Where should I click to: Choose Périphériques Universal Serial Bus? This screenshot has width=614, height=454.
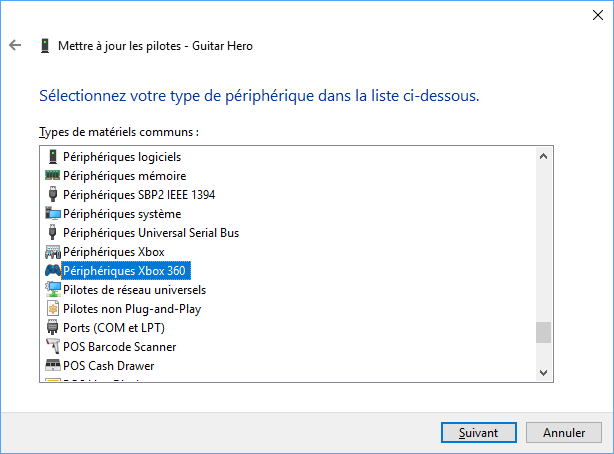(151, 233)
